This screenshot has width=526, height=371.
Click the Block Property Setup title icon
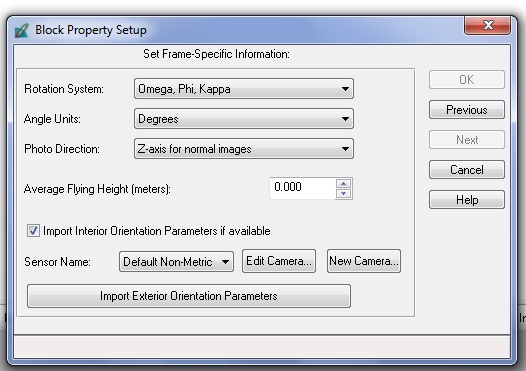point(22,31)
